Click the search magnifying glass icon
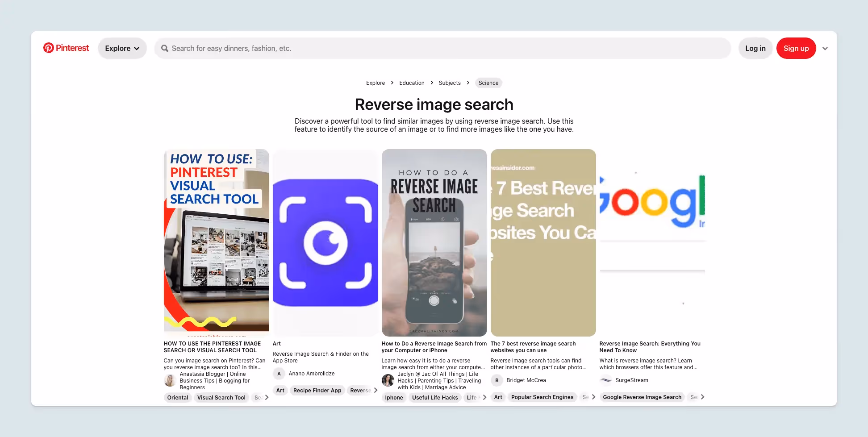This screenshot has width=868, height=437. tap(164, 48)
